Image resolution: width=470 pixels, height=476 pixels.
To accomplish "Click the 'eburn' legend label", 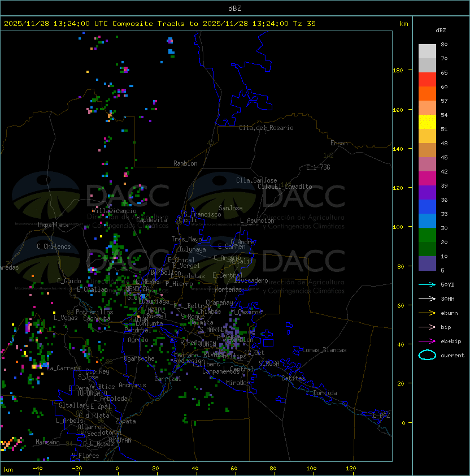I will click(449, 313).
